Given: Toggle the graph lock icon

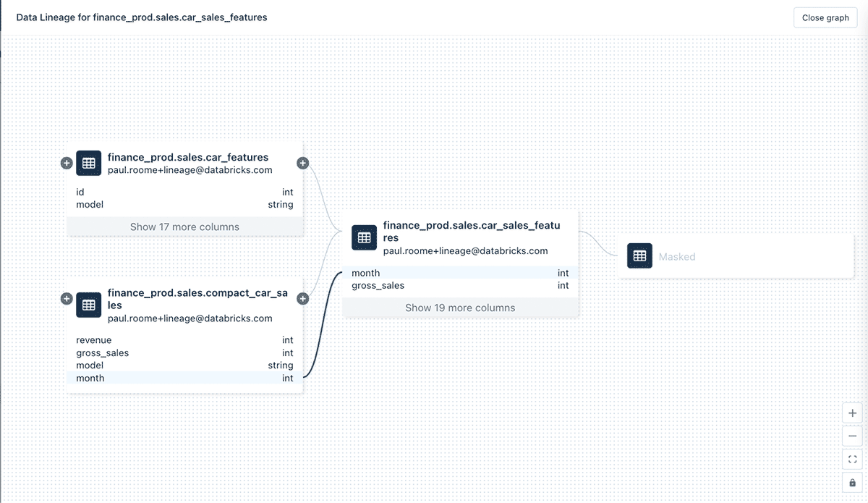Looking at the screenshot, I should click(852, 482).
